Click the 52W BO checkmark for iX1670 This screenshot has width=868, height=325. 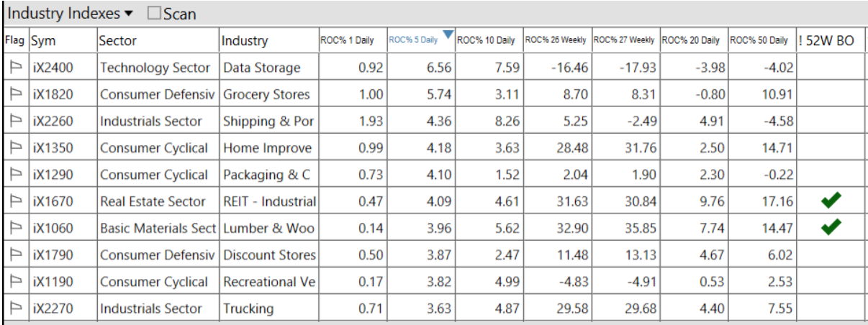831,201
